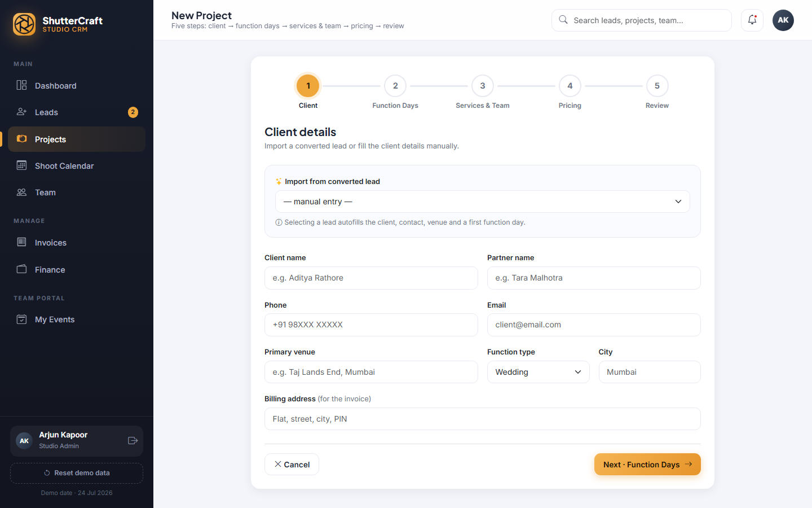Viewport: 812px width, 508px height.
Task: Click the Finance wallet icon
Action: 21,269
